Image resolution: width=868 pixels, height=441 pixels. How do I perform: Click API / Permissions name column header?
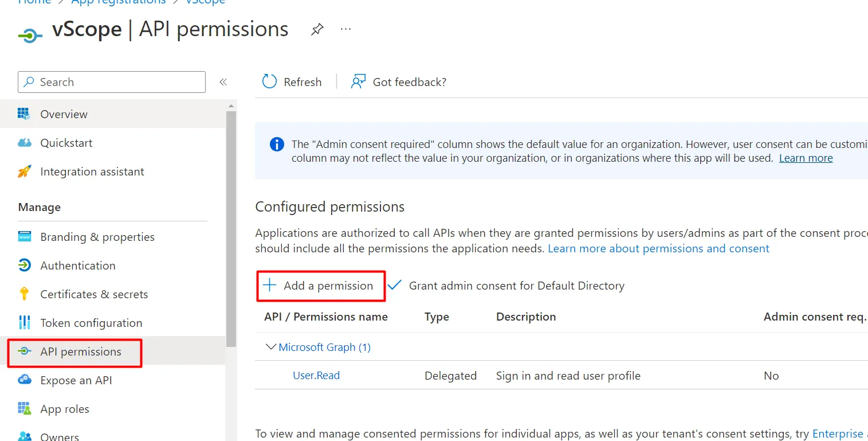[x=326, y=317]
